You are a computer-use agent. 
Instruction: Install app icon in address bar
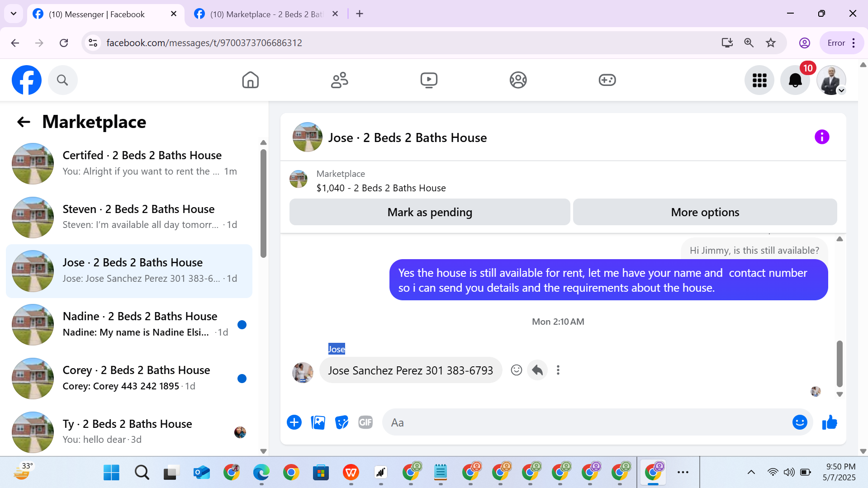click(x=727, y=43)
